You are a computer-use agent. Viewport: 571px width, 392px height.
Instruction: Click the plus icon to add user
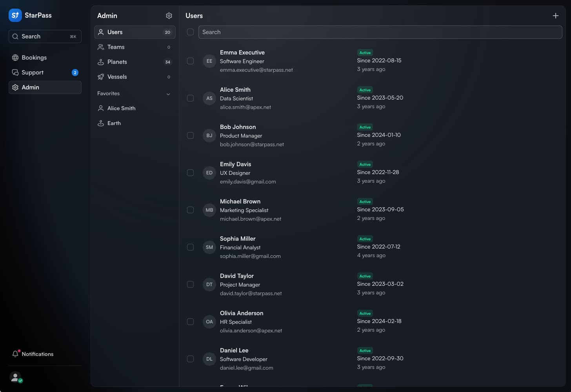point(555,16)
